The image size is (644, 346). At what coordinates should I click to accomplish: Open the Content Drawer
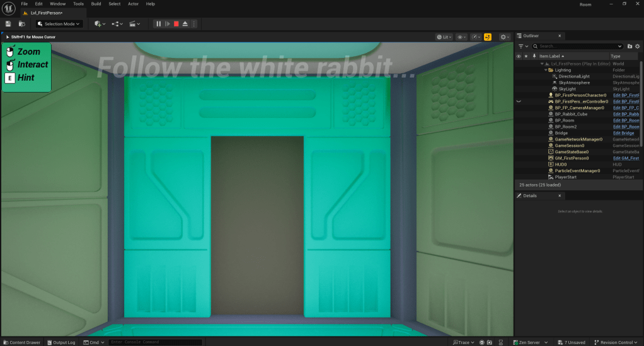click(x=21, y=342)
